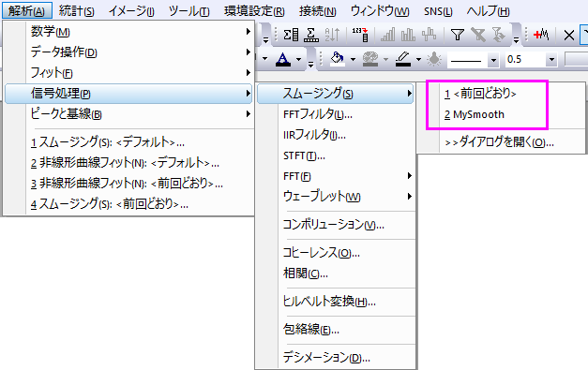Click the A-Z Sort icon
588x370 pixels.
[x=332, y=35]
